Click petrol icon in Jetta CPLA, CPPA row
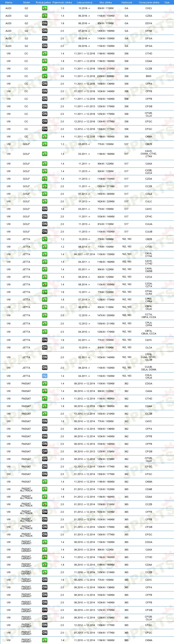174x644 pixels. tap(45, 324)
